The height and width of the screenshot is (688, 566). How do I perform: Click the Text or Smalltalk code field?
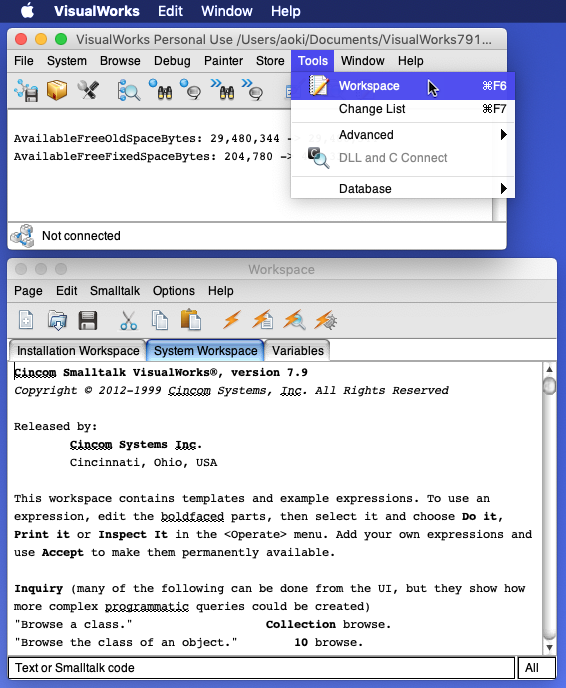tap(262, 668)
